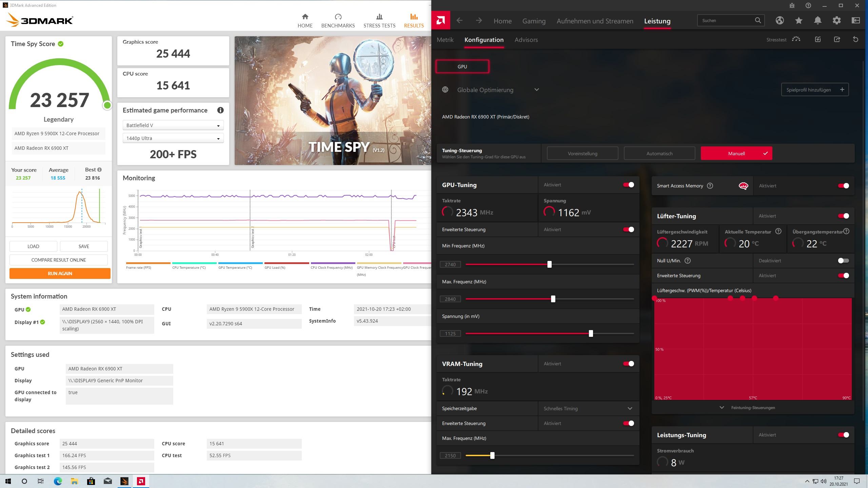Click the LOAD result button
868x488 pixels.
[x=33, y=246]
